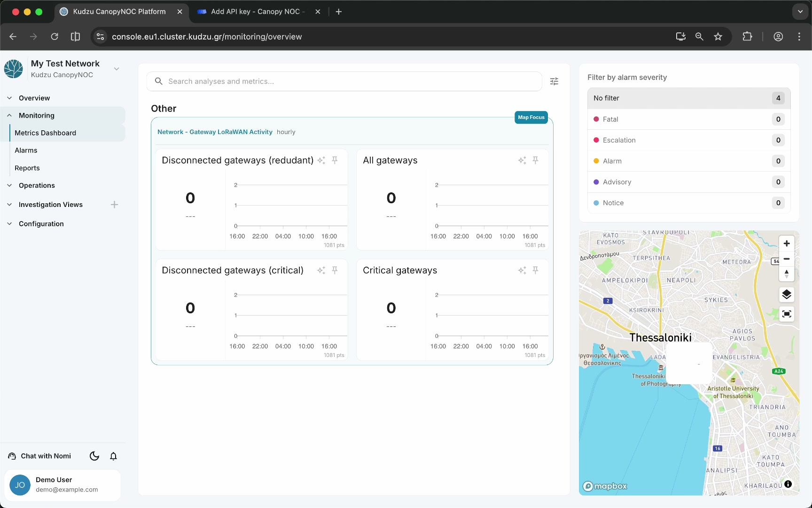Click the Search analyses and metrics field
Screen dimensions: 812x508
(x=344, y=81)
